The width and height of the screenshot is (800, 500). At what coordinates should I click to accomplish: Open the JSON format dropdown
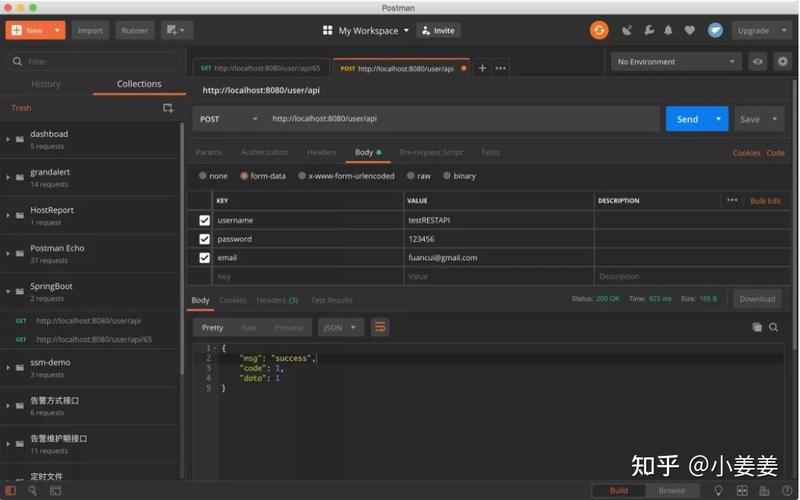(x=341, y=327)
